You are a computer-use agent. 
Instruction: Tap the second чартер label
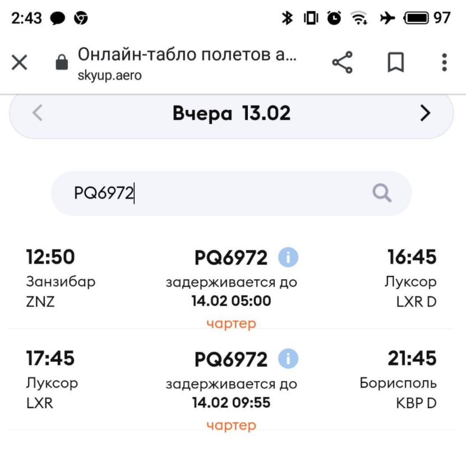coord(232,425)
